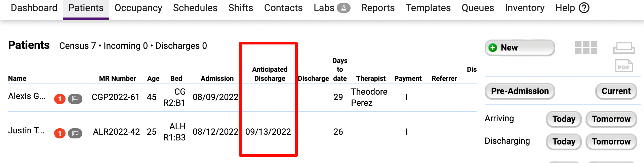Click green plus New patient button
This screenshot has height=163, width=644.
click(x=520, y=47)
